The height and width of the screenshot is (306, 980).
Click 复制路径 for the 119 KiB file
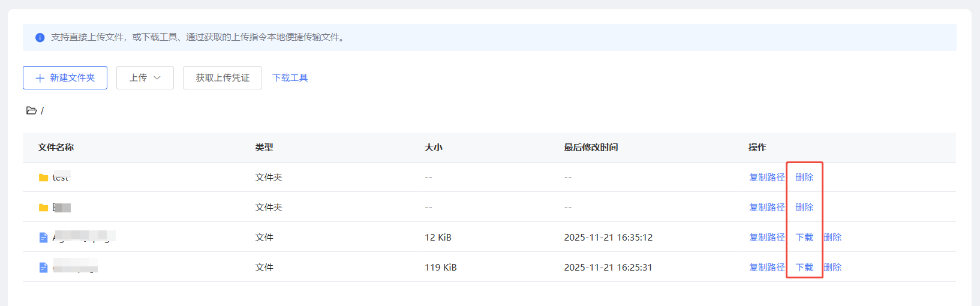coord(766,268)
